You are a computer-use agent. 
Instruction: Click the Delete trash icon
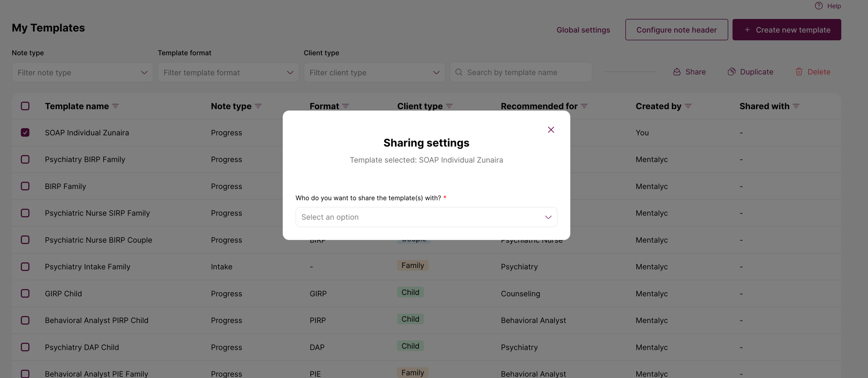pos(799,72)
